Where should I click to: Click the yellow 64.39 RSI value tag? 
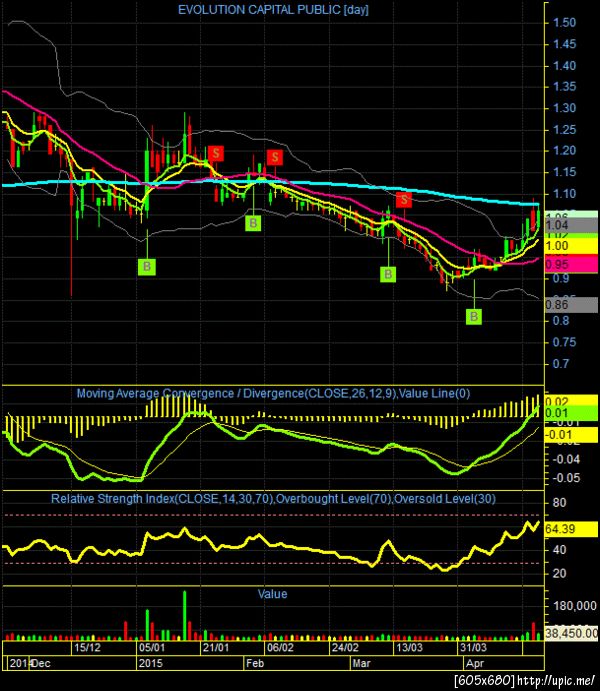click(x=571, y=529)
